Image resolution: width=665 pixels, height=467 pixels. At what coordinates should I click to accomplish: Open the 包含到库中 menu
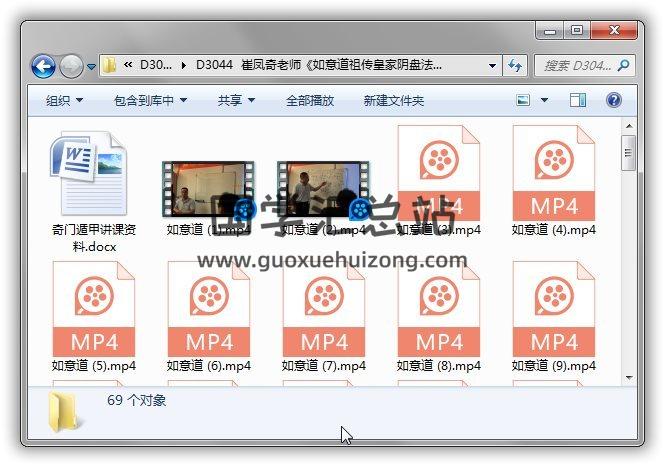point(150,101)
